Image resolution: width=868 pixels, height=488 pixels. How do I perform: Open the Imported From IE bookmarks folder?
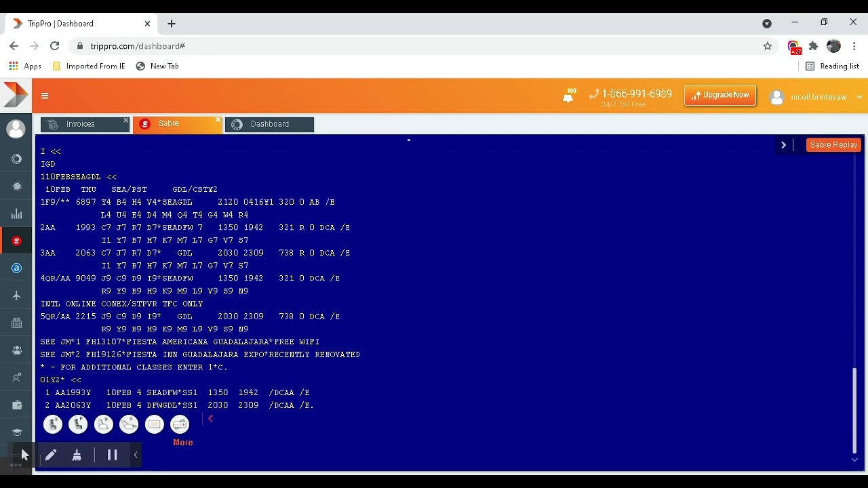pyautogui.click(x=89, y=66)
